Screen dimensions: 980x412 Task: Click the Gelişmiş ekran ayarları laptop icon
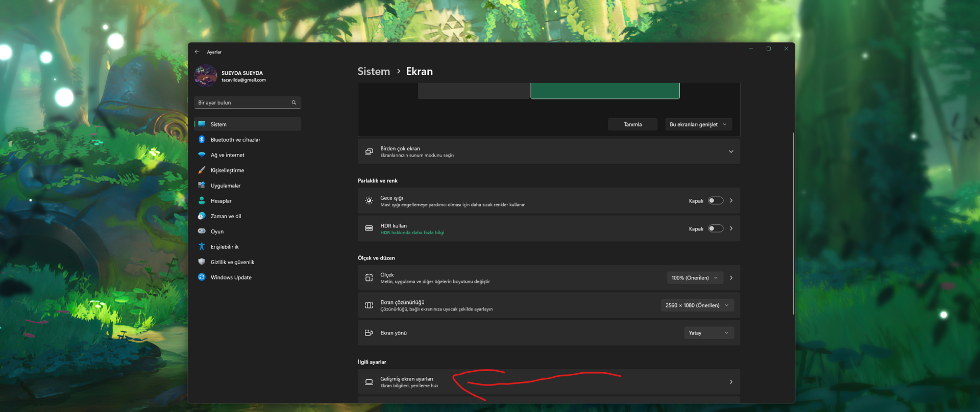369,382
